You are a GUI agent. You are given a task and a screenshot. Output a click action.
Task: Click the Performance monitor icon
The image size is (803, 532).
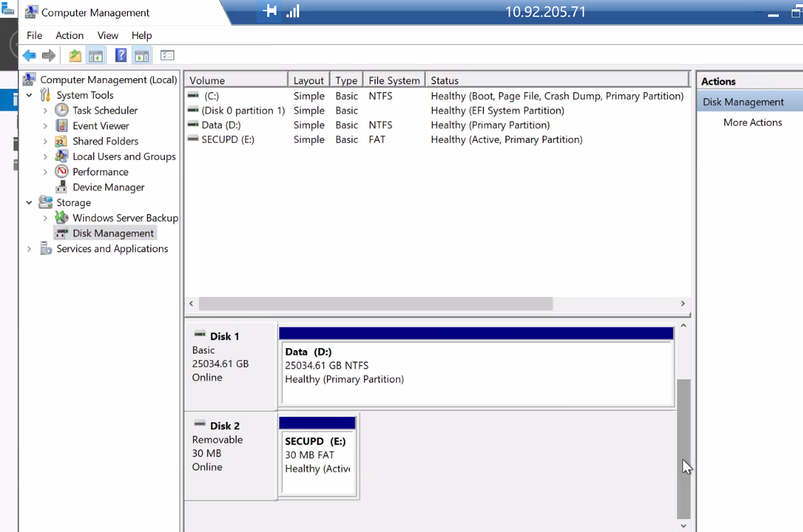click(61, 171)
